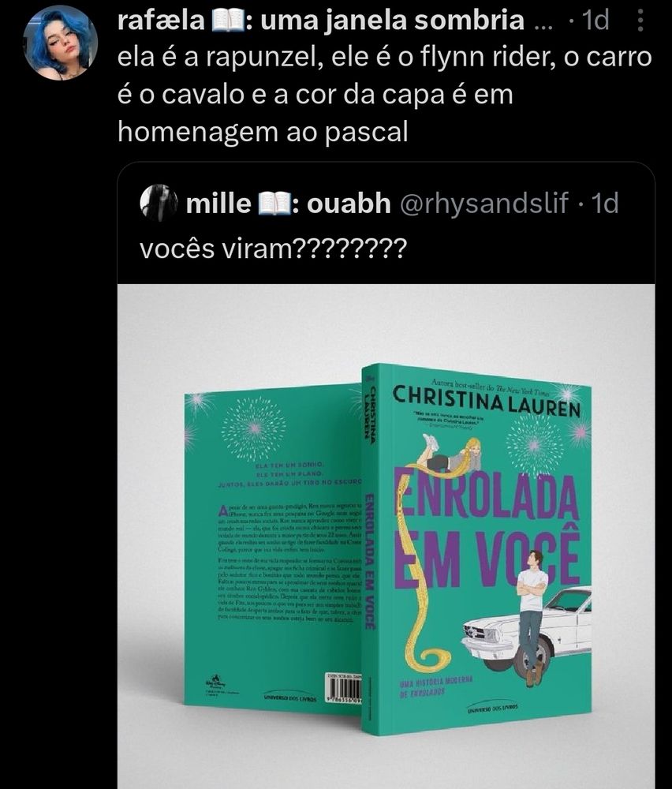The width and height of the screenshot is (672, 789).
Task: Click the mille: ouabh display name
Action: (288, 204)
